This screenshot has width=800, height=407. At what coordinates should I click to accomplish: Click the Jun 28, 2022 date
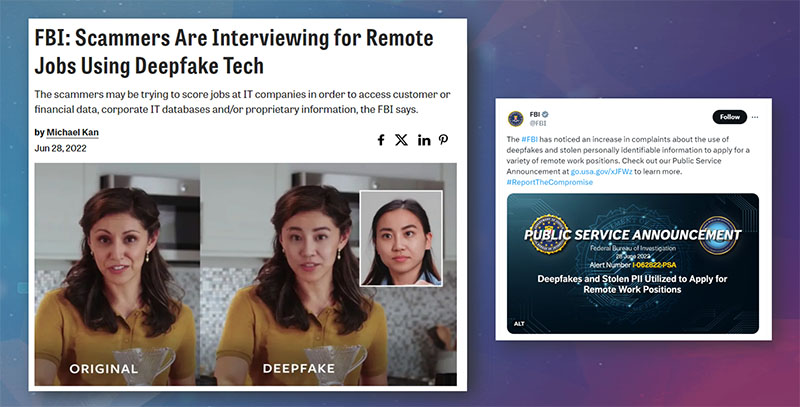(60, 148)
